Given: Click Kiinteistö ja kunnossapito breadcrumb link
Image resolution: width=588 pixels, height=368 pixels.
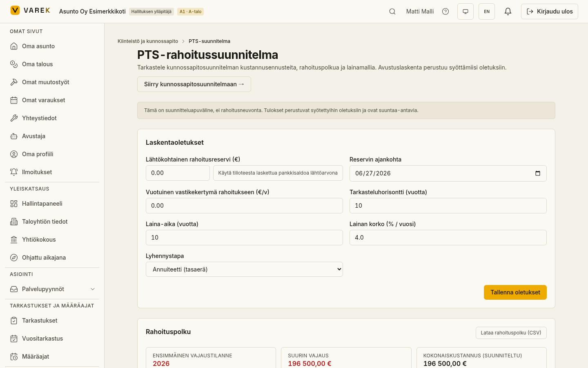Looking at the screenshot, I should 148,41.
